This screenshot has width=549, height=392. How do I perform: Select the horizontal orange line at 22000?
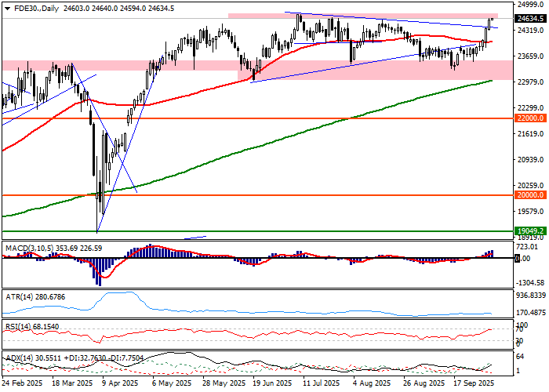coord(235,118)
